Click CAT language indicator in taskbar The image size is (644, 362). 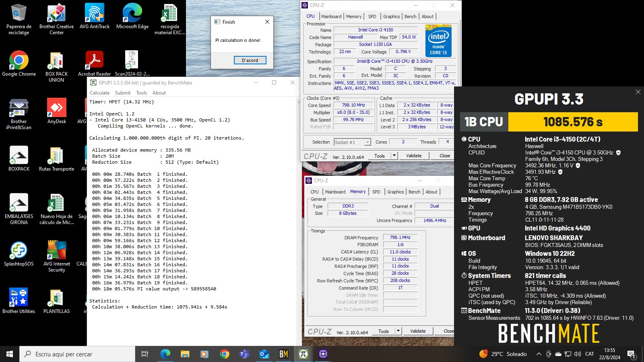point(590,354)
